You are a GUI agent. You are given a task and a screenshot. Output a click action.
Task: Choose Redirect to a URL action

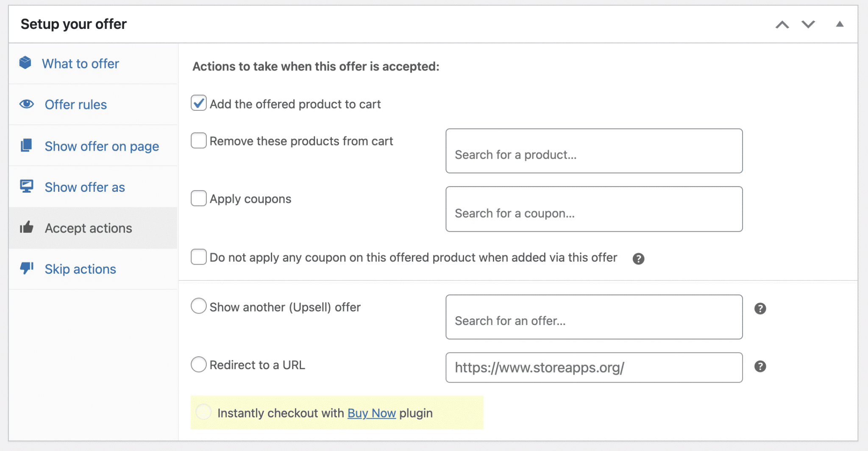[198, 364]
